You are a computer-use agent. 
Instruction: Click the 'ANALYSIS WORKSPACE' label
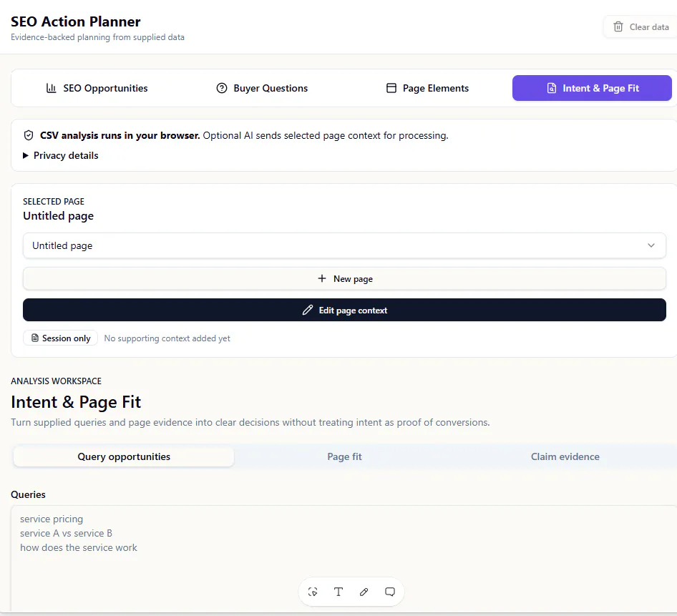56,381
